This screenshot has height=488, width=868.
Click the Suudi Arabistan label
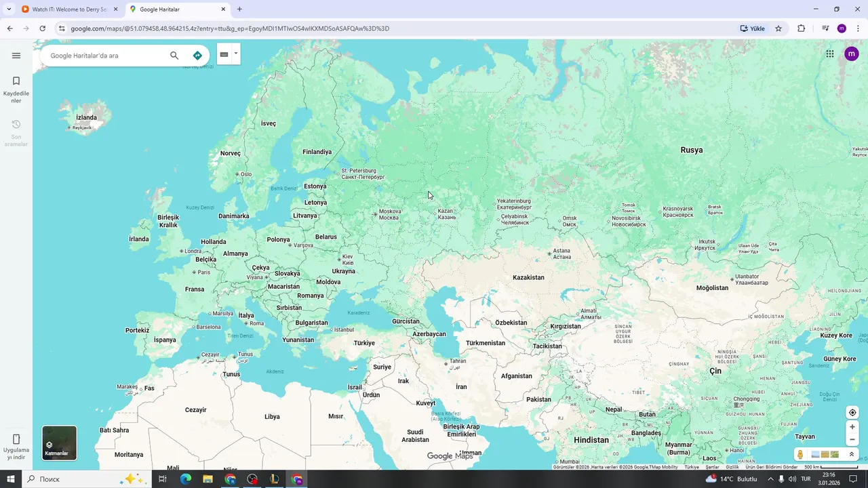coord(415,436)
